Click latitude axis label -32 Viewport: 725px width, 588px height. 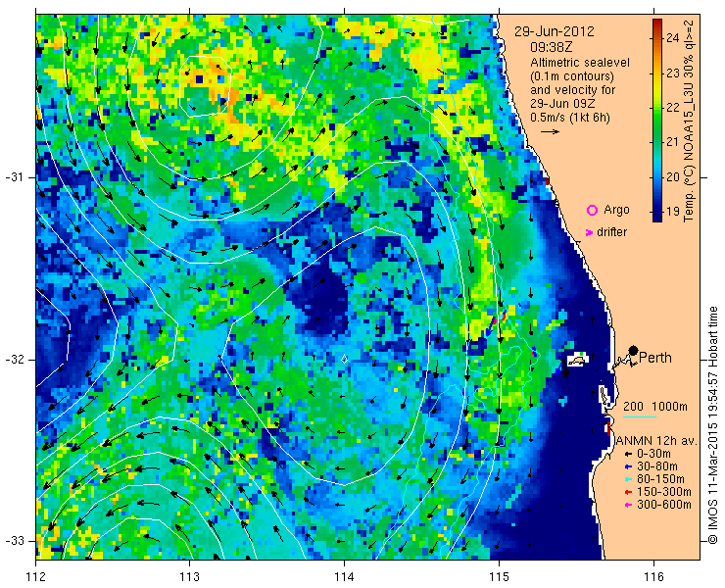14,360
